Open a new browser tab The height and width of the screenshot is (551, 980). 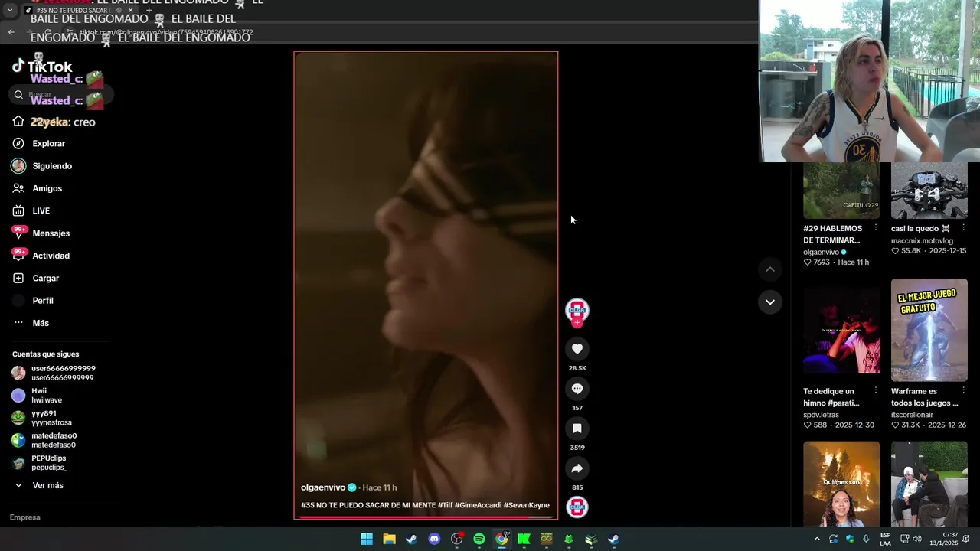click(149, 11)
